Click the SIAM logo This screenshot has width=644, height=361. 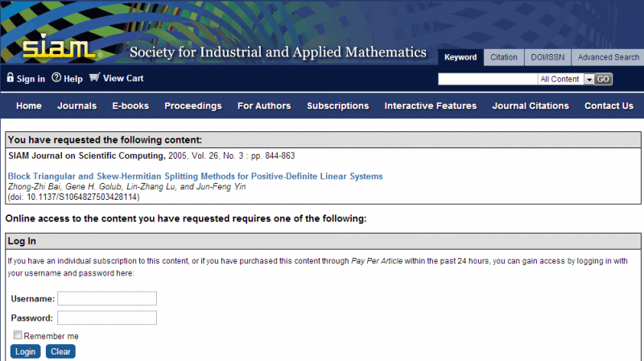[x=62, y=46]
